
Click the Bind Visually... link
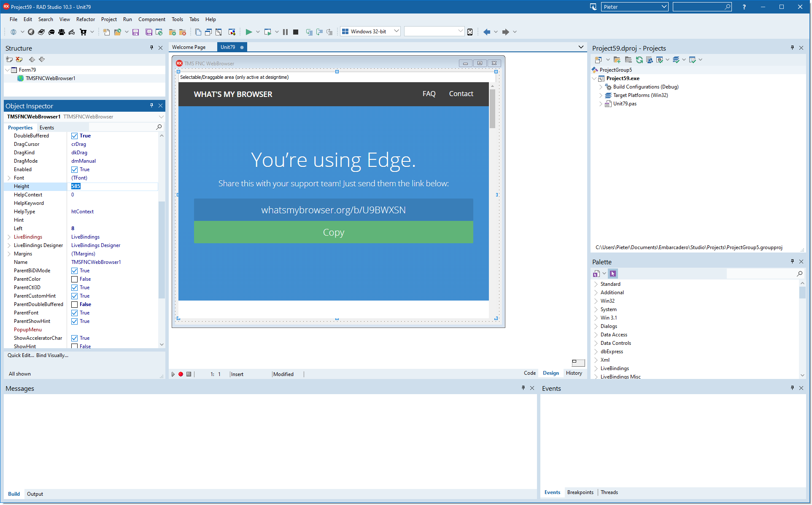pos(52,355)
